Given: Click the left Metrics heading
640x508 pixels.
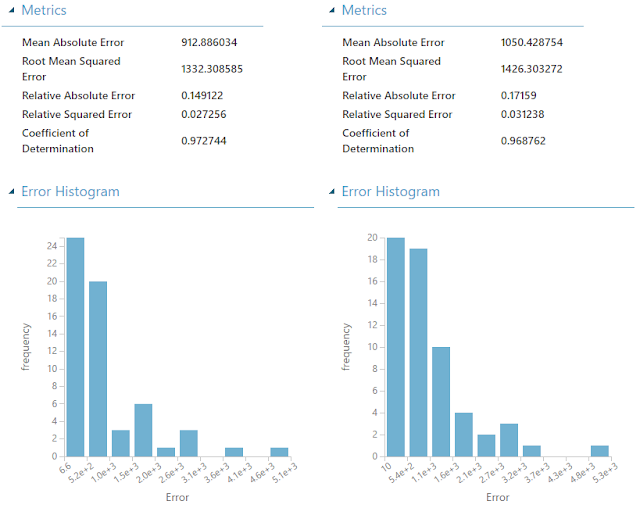Looking at the screenshot, I should [x=44, y=10].
